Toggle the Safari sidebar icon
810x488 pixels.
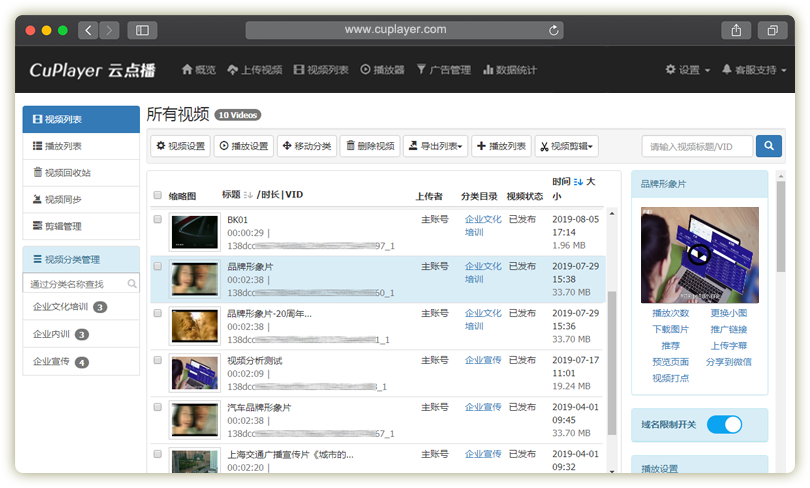pos(142,30)
